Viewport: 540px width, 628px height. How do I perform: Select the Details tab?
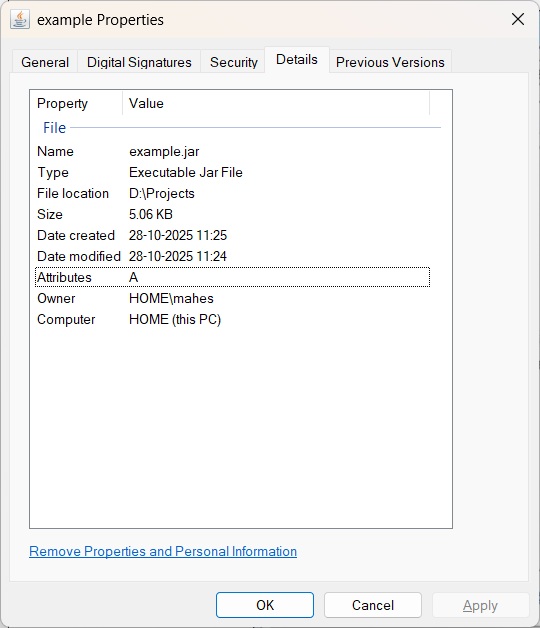[x=297, y=60]
